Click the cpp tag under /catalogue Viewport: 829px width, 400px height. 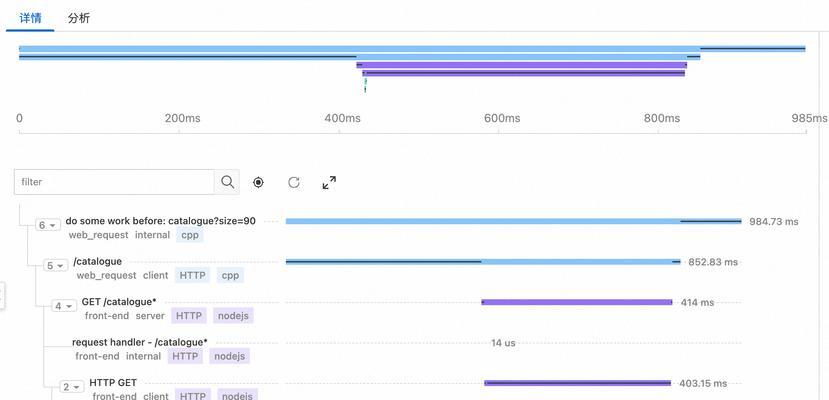[231, 275]
